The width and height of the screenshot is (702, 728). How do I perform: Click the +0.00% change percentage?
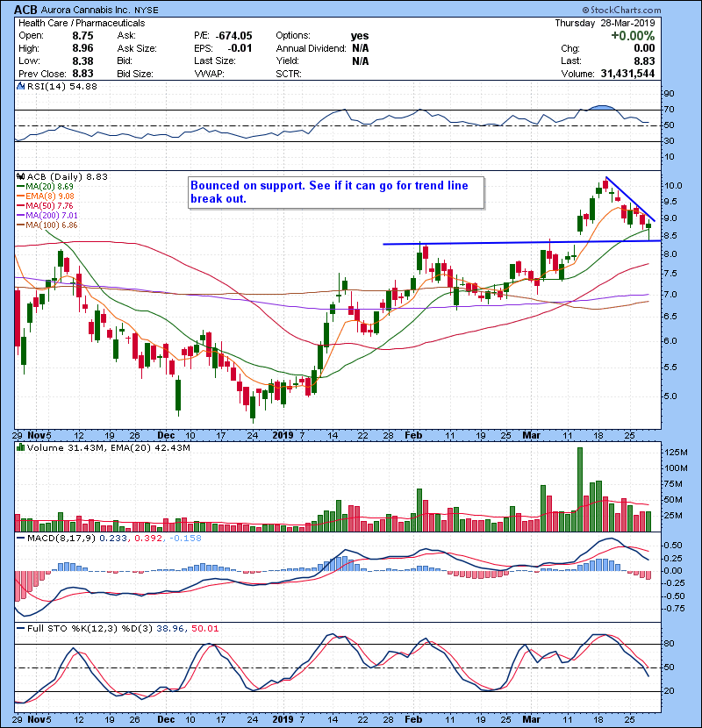tap(633, 36)
